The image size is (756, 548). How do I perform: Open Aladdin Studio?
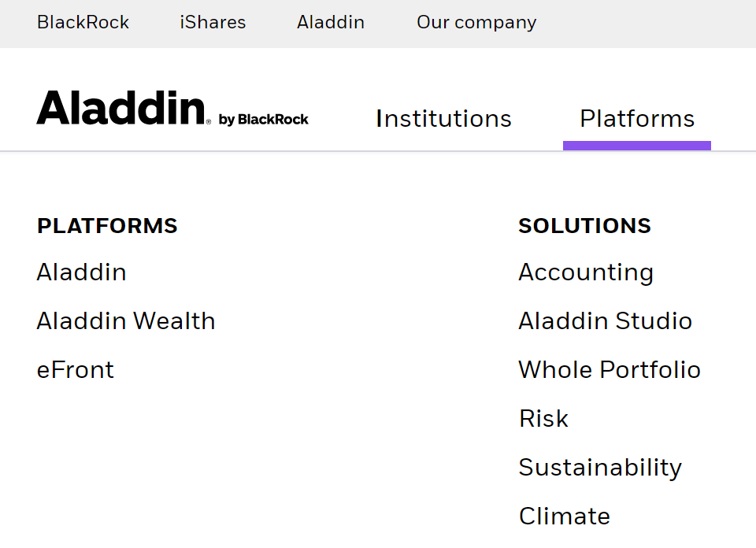606,321
